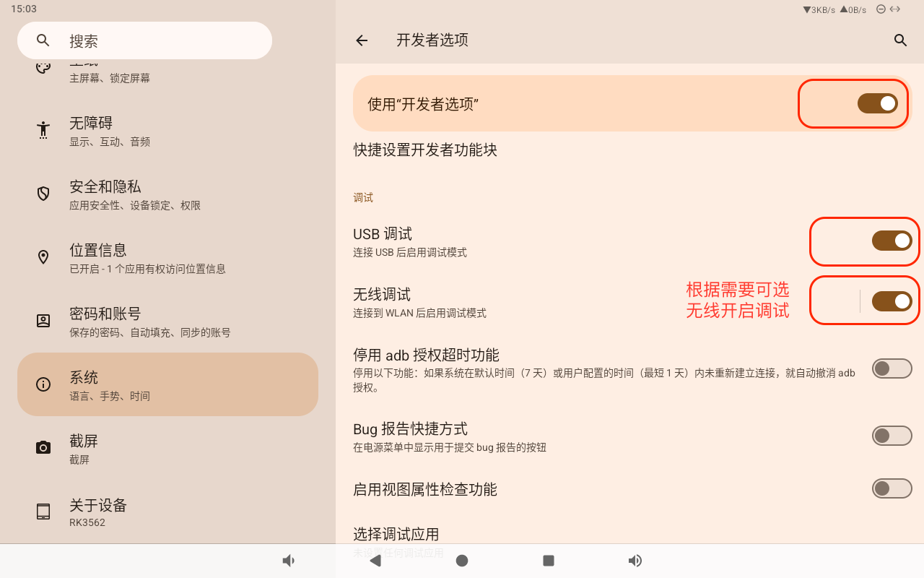
Task: Enable 停用 adb 授权超时功能
Action: pos(892,368)
